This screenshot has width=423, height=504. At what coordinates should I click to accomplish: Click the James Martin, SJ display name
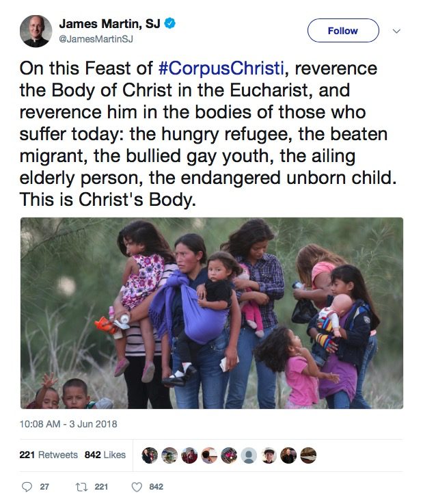point(109,24)
